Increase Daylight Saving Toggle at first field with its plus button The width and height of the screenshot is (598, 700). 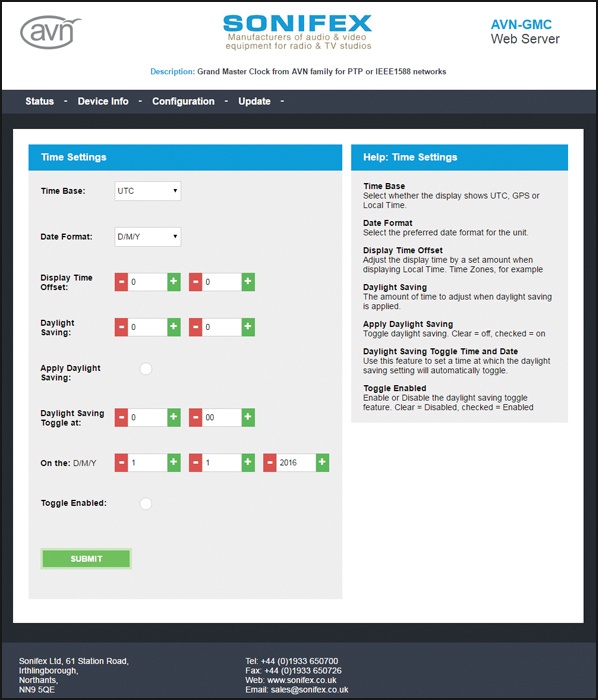tap(174, 417)
